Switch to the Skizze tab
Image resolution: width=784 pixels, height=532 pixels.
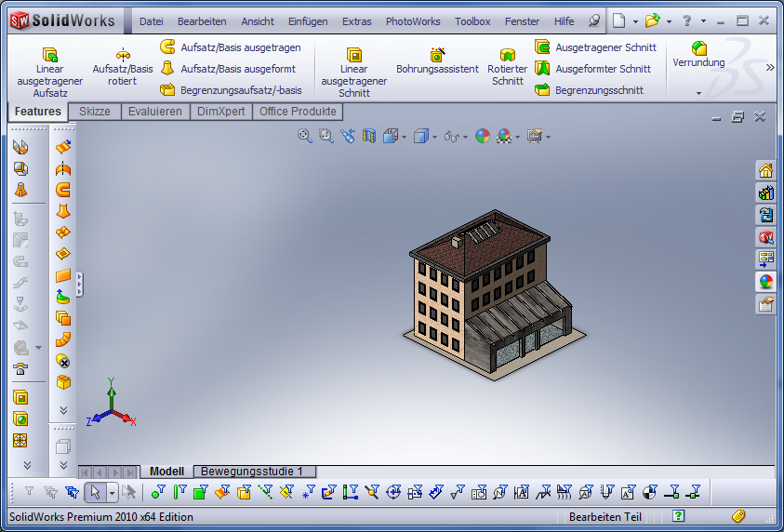(94, 112)
